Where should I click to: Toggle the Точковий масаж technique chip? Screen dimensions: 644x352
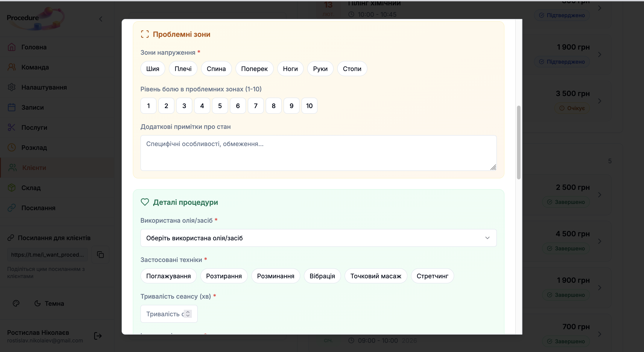pos(375,276)
